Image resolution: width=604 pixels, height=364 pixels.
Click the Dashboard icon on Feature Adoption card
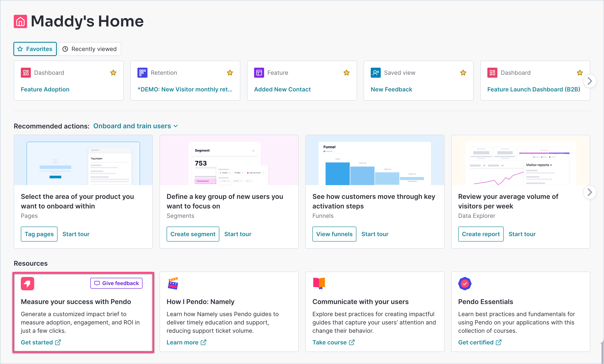pyautogui.click(x=26, y=73)
